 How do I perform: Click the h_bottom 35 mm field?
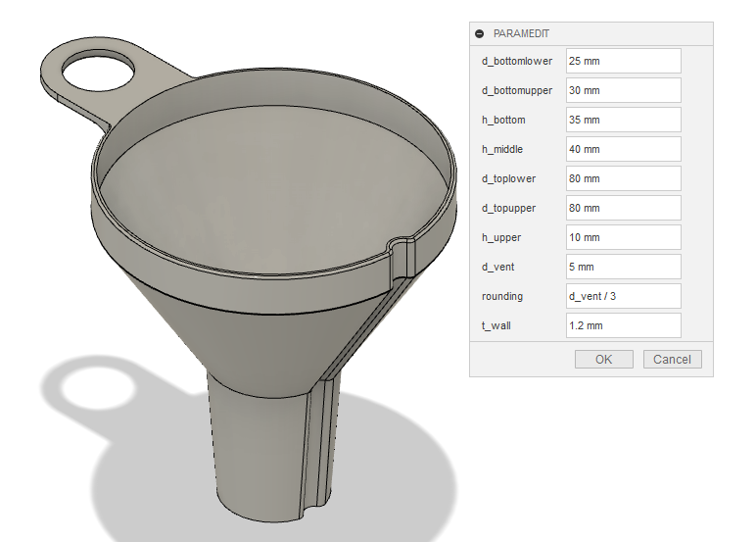pos(624,120)
